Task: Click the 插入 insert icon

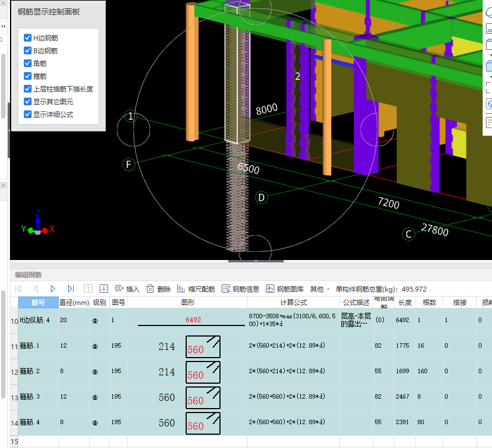Action: coord(119,288)
